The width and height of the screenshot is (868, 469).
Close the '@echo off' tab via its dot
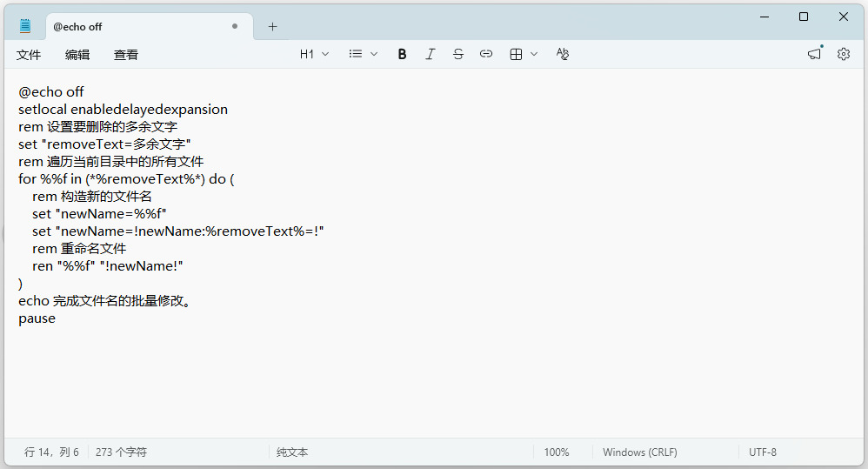coord(235,26)
